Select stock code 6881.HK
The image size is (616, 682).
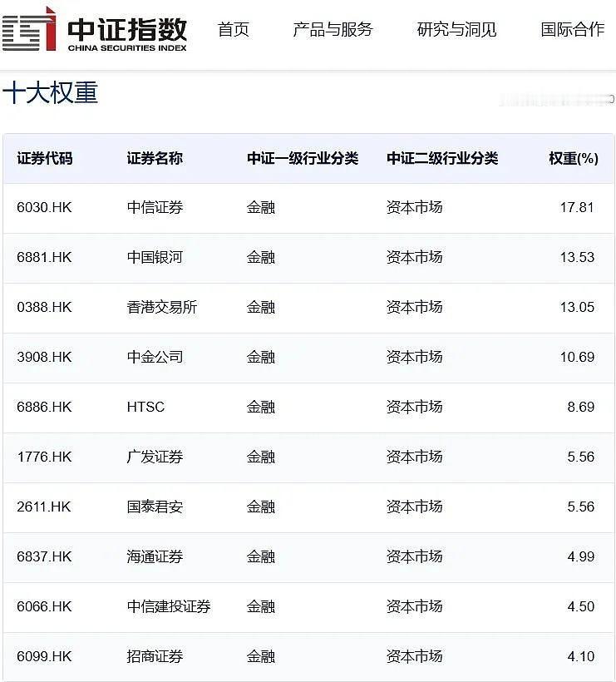(x=44, y=257)
